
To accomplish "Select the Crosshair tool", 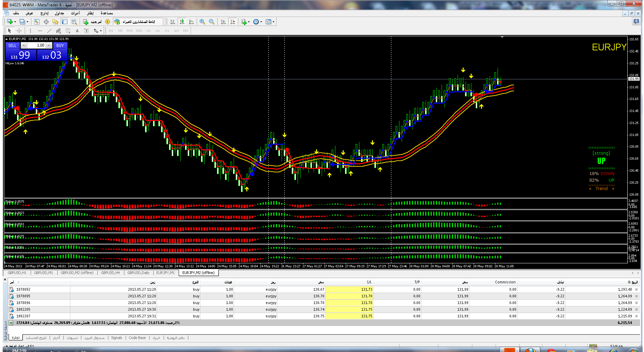I will (19, 31).
